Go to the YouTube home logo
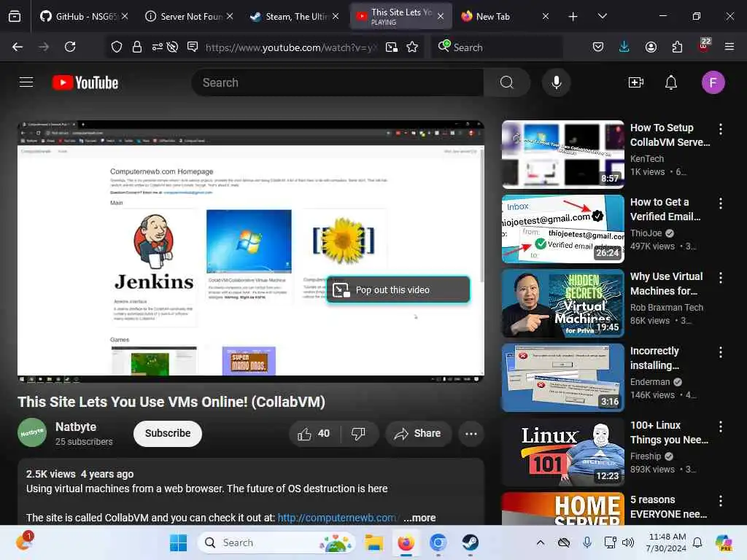 85,82
